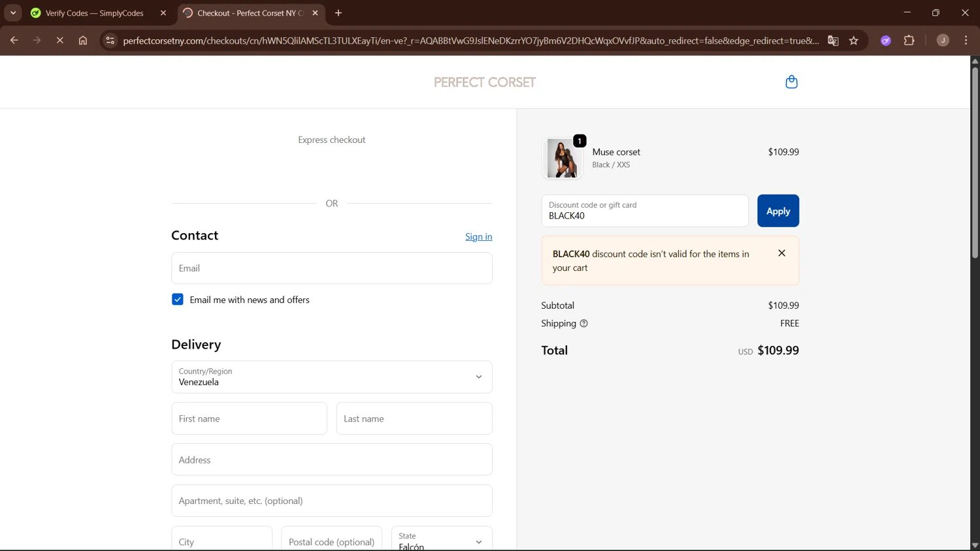Focus the Email input field
The width and height of the screenshot is (980, 551).
coord(332,268)
